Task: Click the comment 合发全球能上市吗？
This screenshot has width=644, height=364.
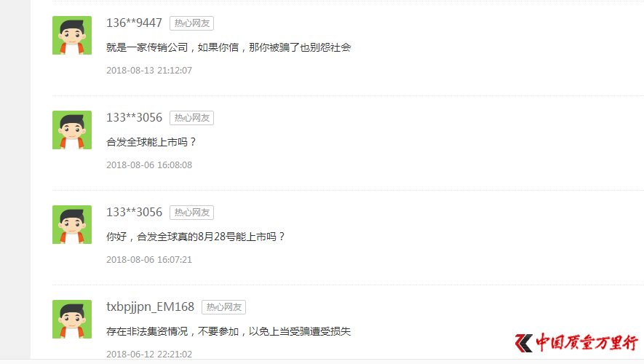Action: (x=151, y=142)
